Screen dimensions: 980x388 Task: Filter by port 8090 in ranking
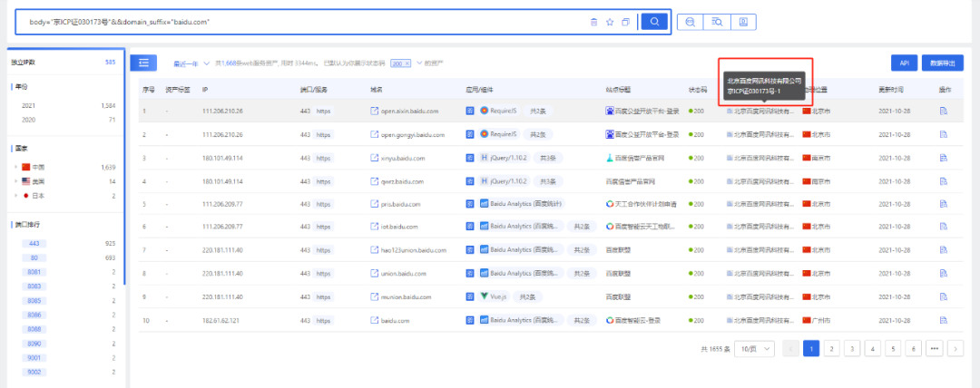pos(34,344)
